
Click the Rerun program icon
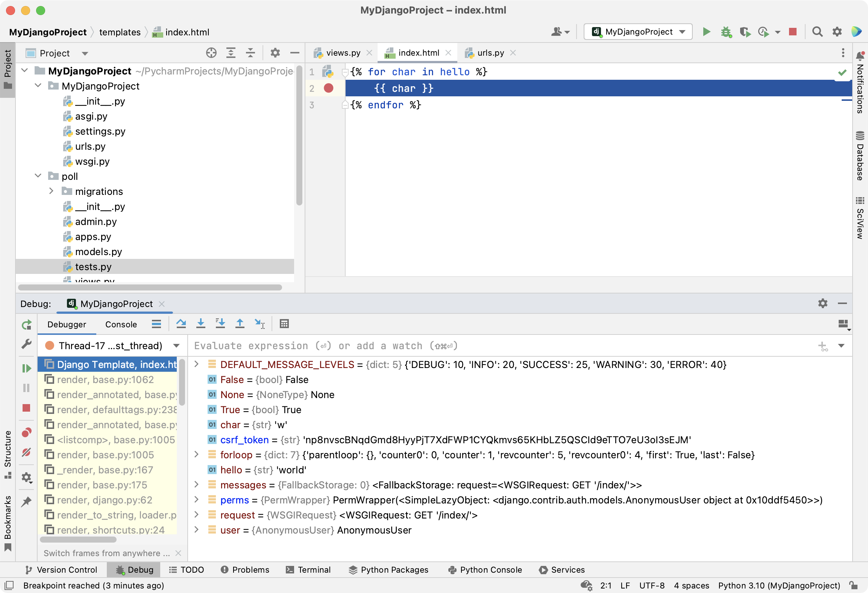click(27, 324)
